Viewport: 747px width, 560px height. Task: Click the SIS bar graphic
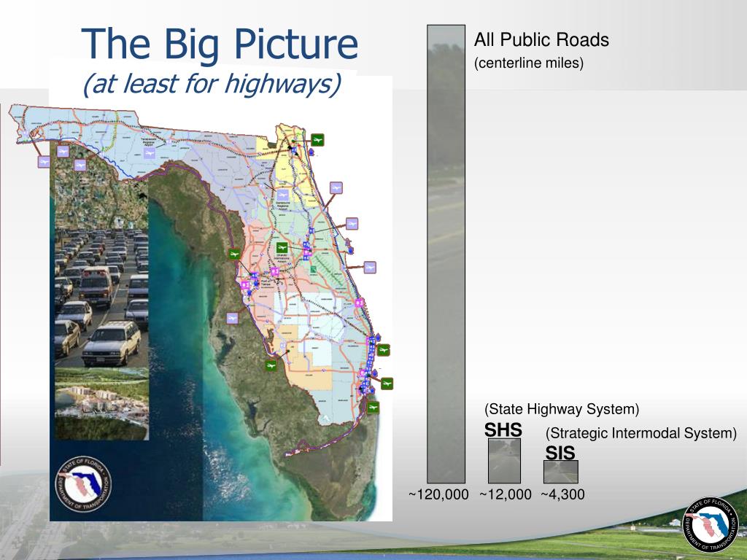click(561, 472)
